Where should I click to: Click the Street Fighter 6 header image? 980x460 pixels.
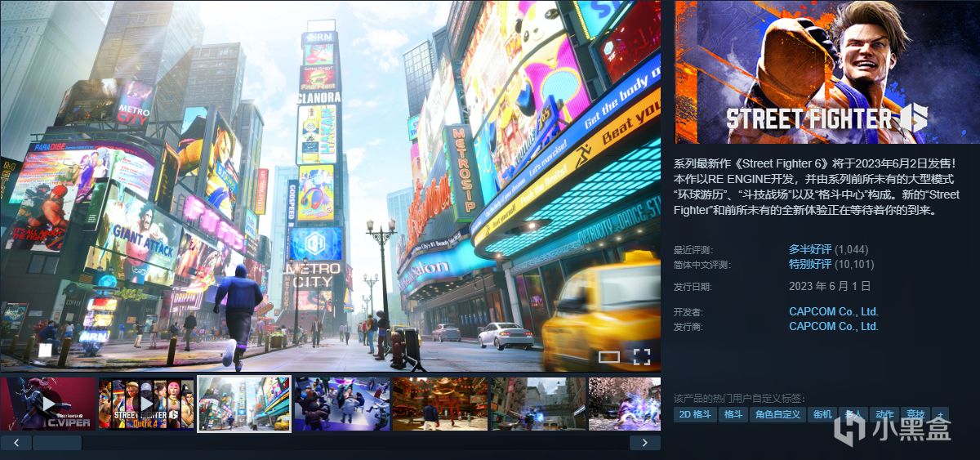point(826,73)
